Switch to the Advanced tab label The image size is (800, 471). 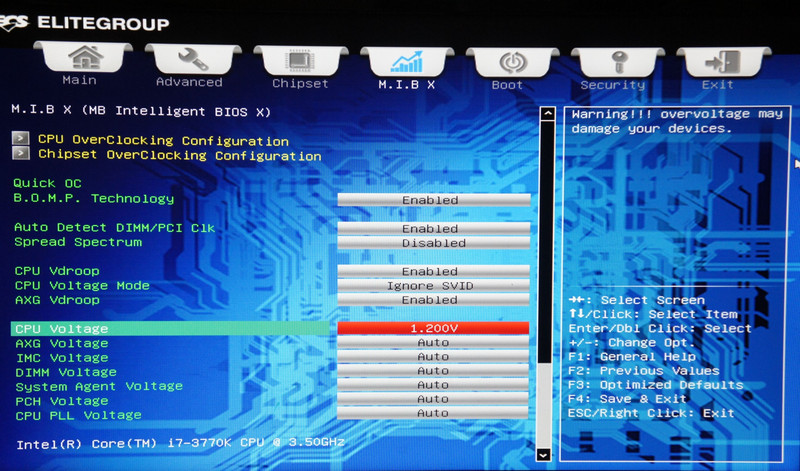(x=189, y=82)
